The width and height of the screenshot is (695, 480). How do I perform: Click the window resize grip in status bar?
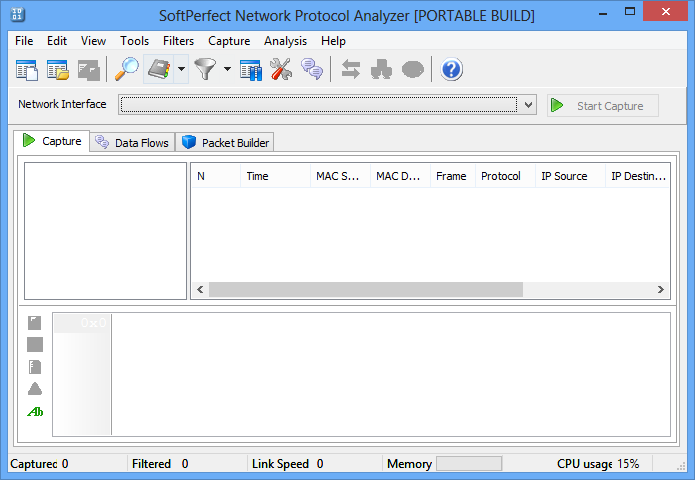click(x=681, y=466)
